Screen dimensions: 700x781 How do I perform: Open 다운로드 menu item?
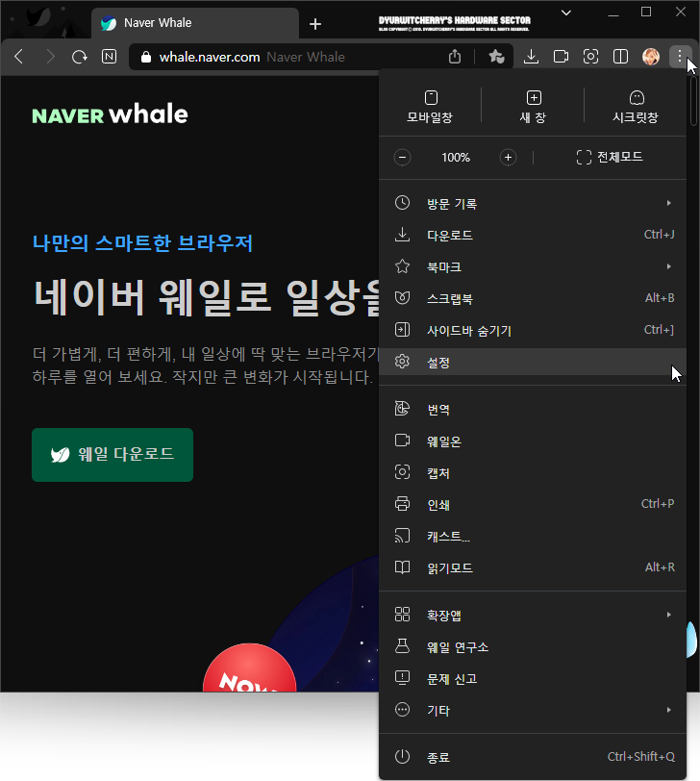533,235
